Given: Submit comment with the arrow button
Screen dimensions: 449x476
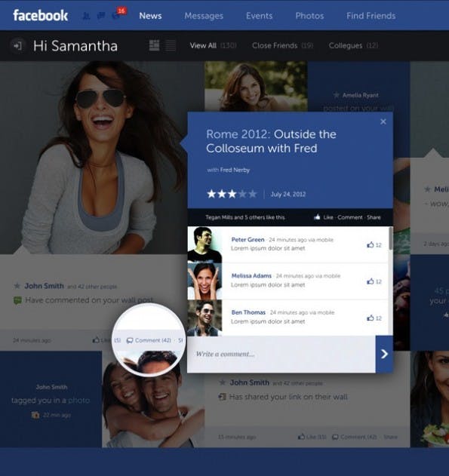Looking at the screenshot, I should pos(384,354).
